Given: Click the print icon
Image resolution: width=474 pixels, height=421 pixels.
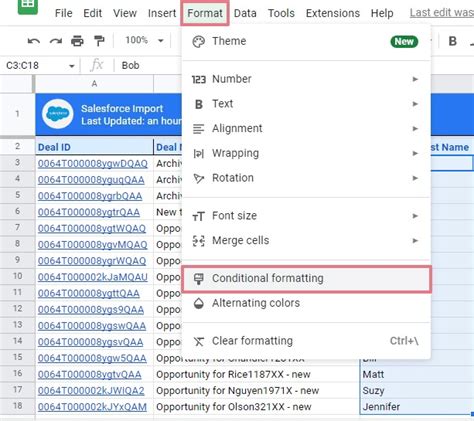Looking at the screenshot, I should pos(77,41).
